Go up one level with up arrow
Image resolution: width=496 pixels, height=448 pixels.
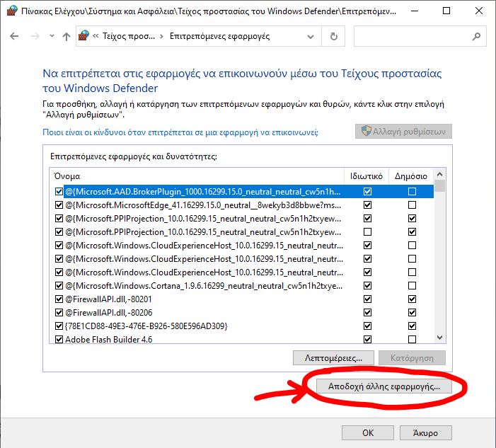pos(66,36)
